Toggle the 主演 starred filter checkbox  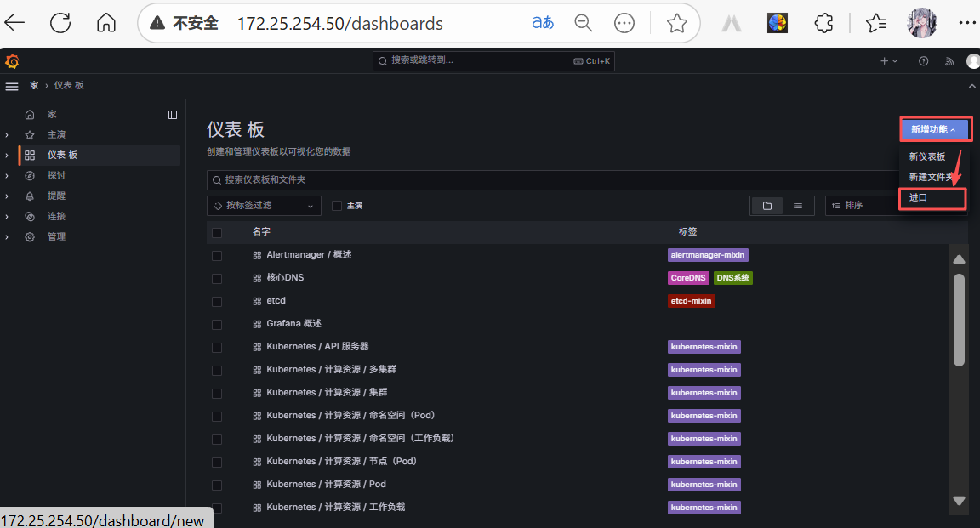337,206
